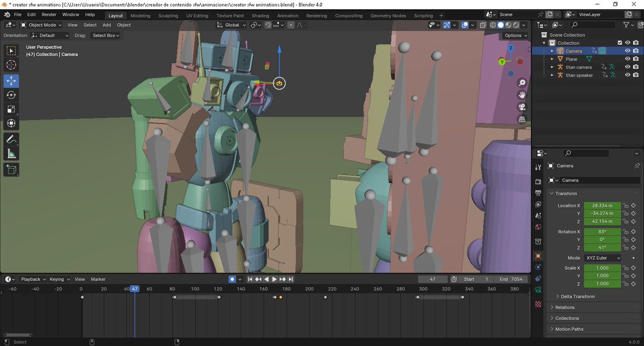Open the Tool properties tab
Screen dimensions: 644x346
coord(538,168)
